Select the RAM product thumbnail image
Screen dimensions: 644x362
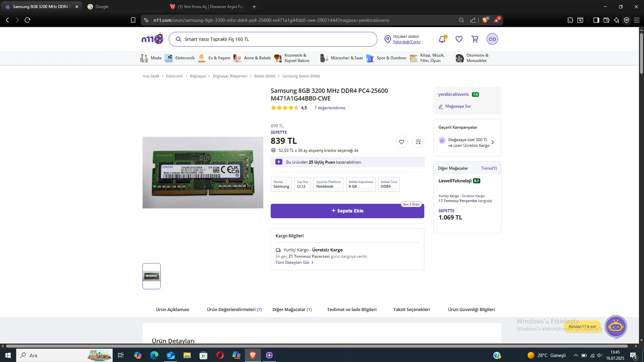click(x=152, y=276)
